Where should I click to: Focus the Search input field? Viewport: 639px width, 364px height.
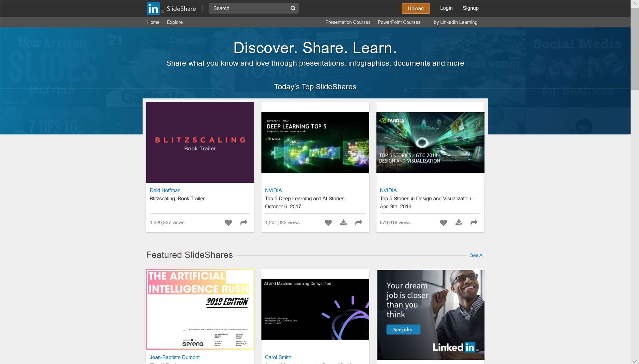click(250, 8)
